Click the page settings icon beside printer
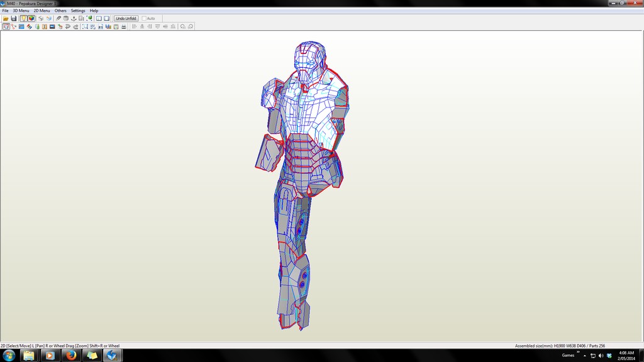The image size is (644, 362). click(116, 26)
